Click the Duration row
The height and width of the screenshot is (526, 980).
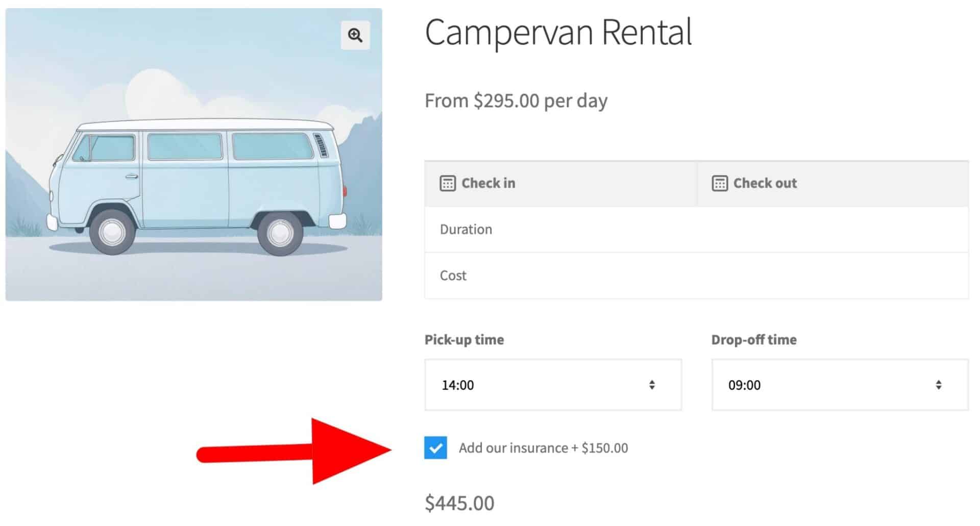pyautogui.click(x=696, y=230)
